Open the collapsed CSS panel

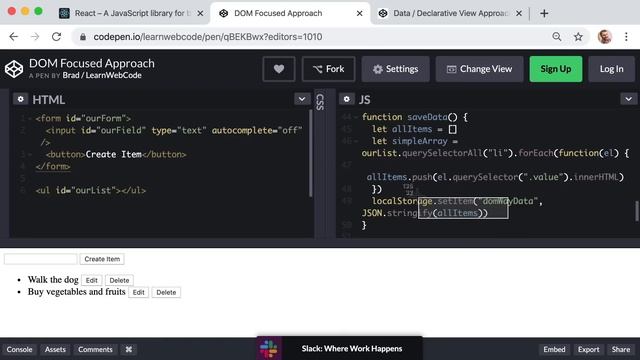320,102
